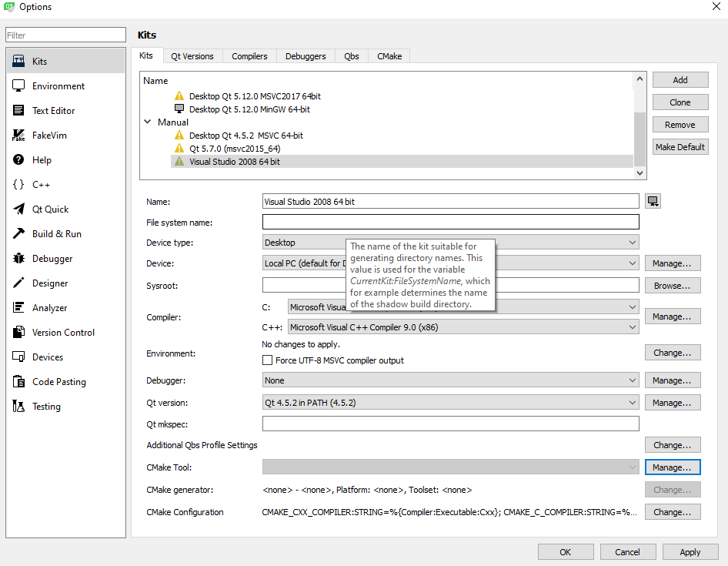Click the scroll down arrow in kits list
This screenshot has width=728, height=566.
coord(640,172)
